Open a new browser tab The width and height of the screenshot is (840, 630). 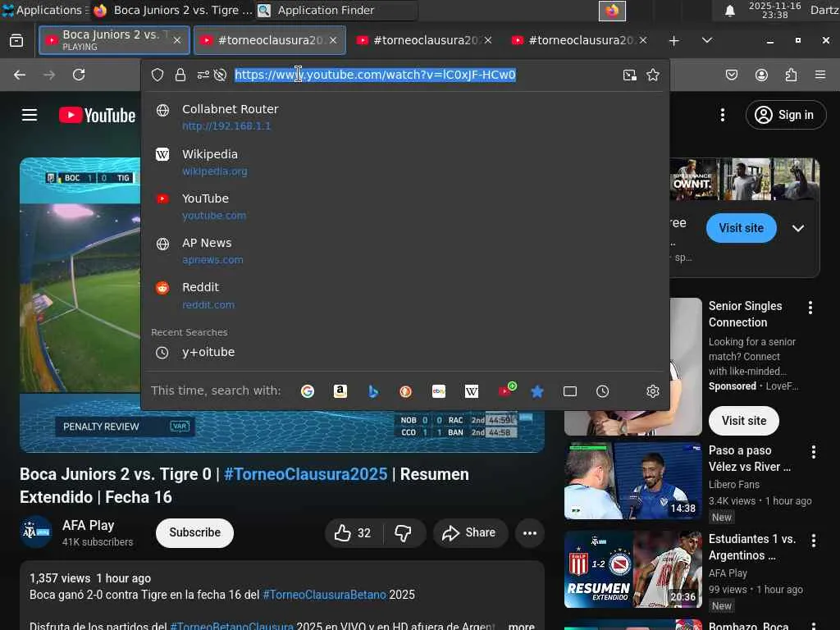674,40
